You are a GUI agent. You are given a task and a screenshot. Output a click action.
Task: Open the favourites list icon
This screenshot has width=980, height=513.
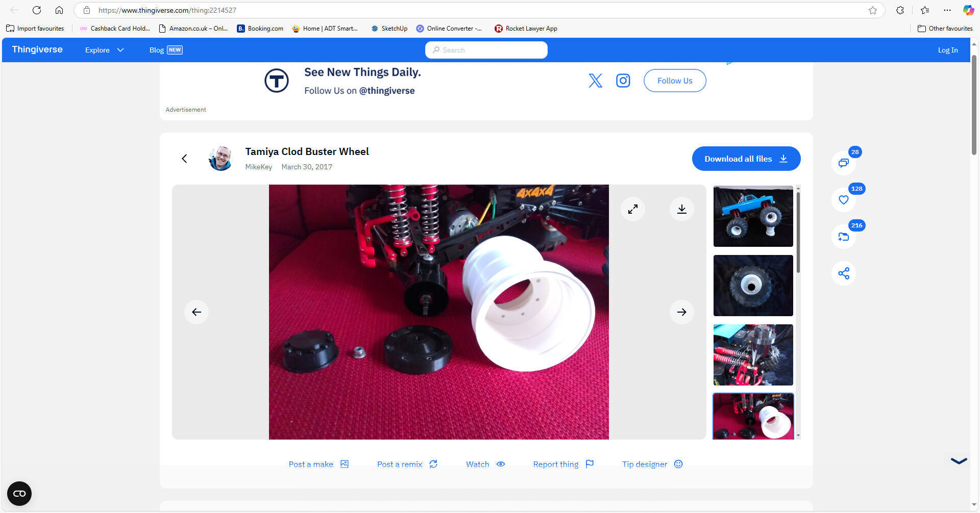[x=925, y=10]
